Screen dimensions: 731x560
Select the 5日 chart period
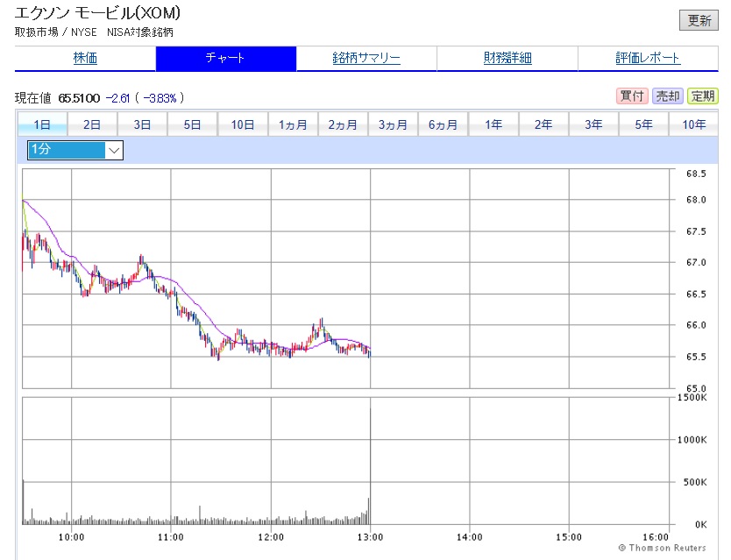[193, 124]
